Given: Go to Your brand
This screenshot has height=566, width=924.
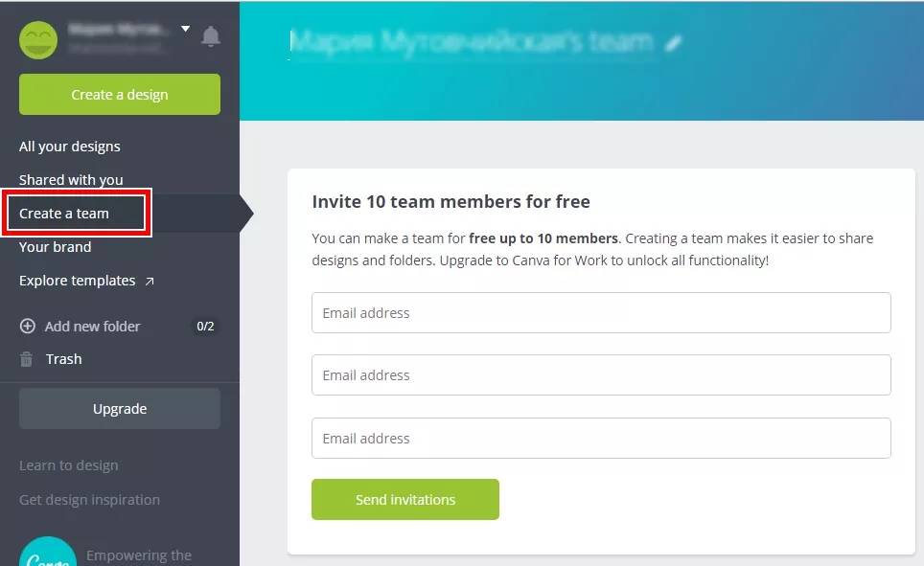Looking at the screenshot, I should (x=55, y=247).
